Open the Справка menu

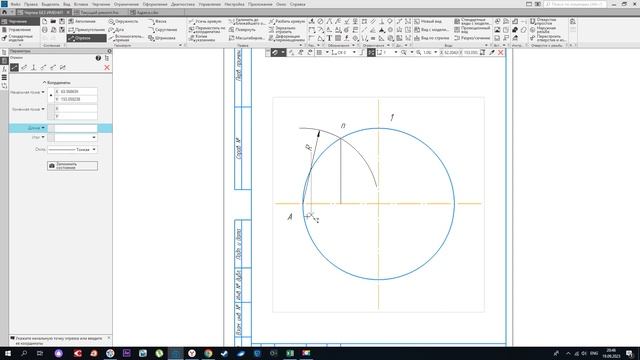pos(298,4)
